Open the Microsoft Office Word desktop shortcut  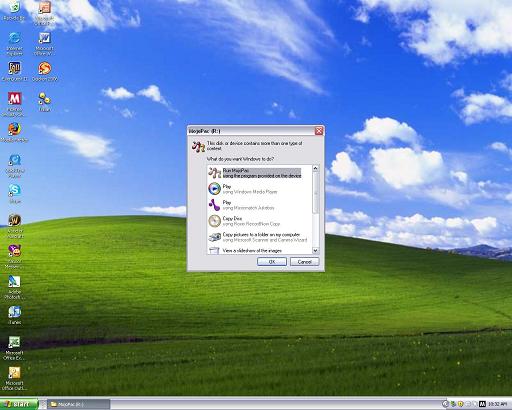click(44, 43)
